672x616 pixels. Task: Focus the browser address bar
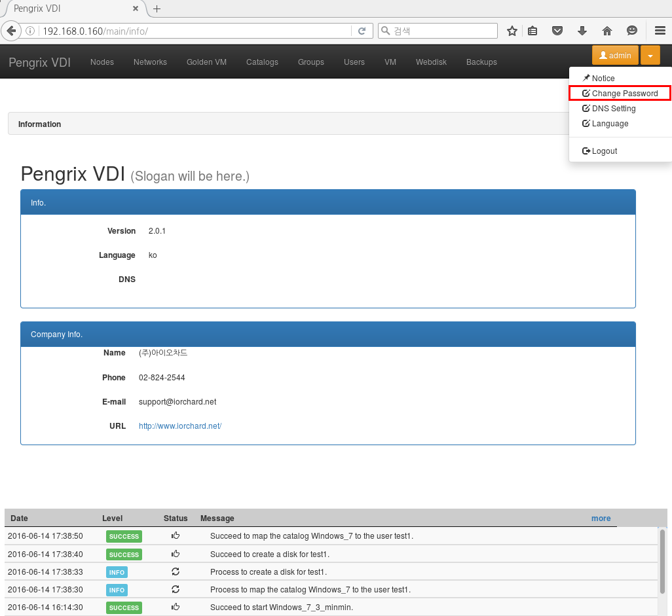coord(195,31)
